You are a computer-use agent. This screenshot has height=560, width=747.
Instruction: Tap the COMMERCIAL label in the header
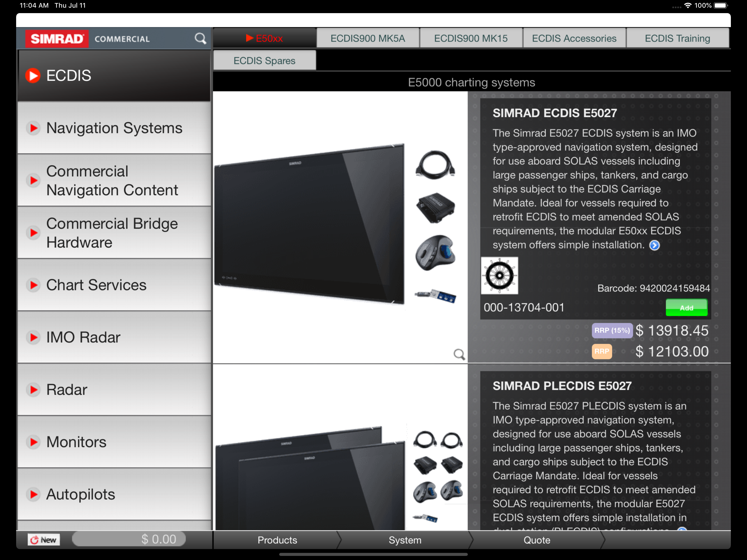[122, 39]
